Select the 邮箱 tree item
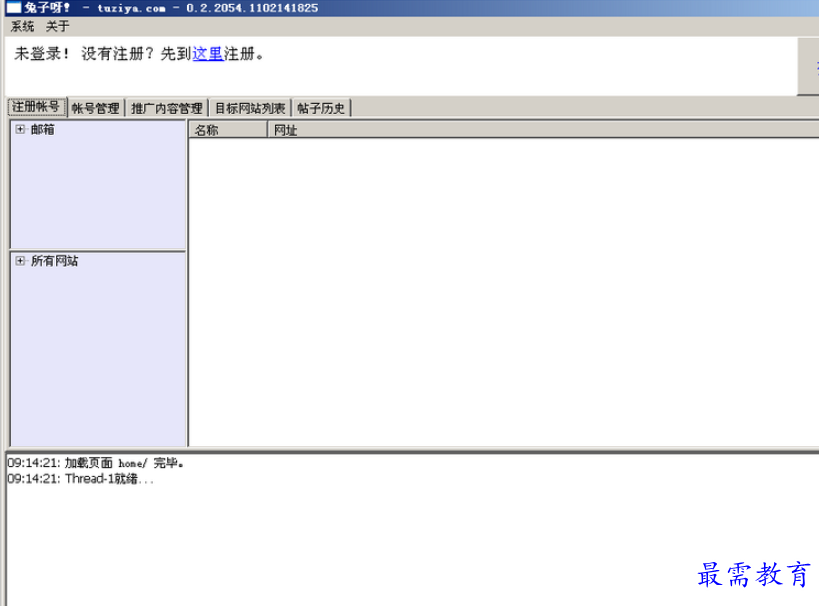This screenshot has height=606, width=819. (42, 129)
